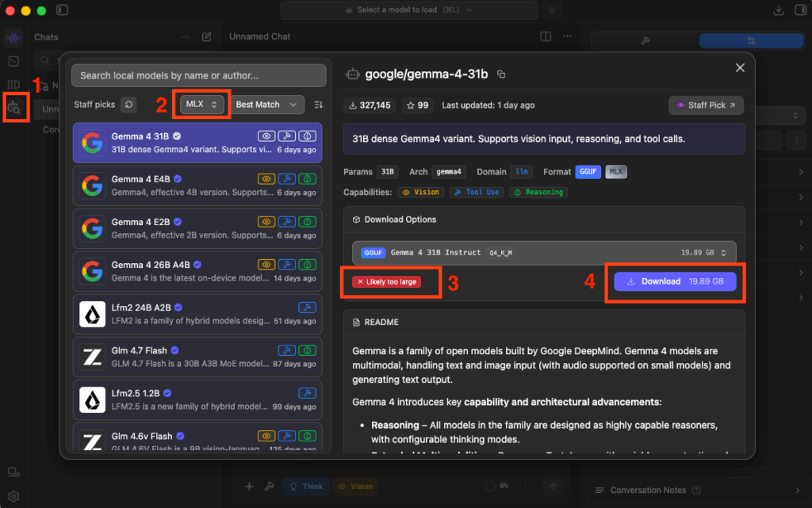This screenshot has width=812, height=508.
Task: Toggle the Think mode in chat input
Action: (306, 487)
